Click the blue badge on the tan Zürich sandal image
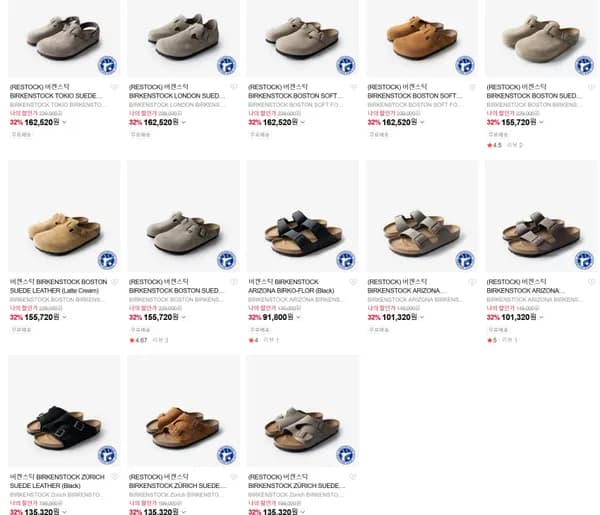The image size is (600, 515). (226, 455)
